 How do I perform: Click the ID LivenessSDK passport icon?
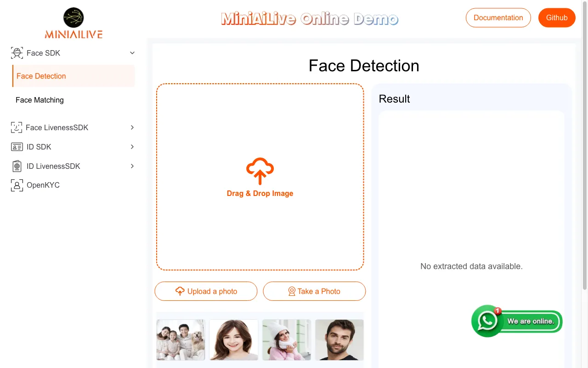click(17, 166)
